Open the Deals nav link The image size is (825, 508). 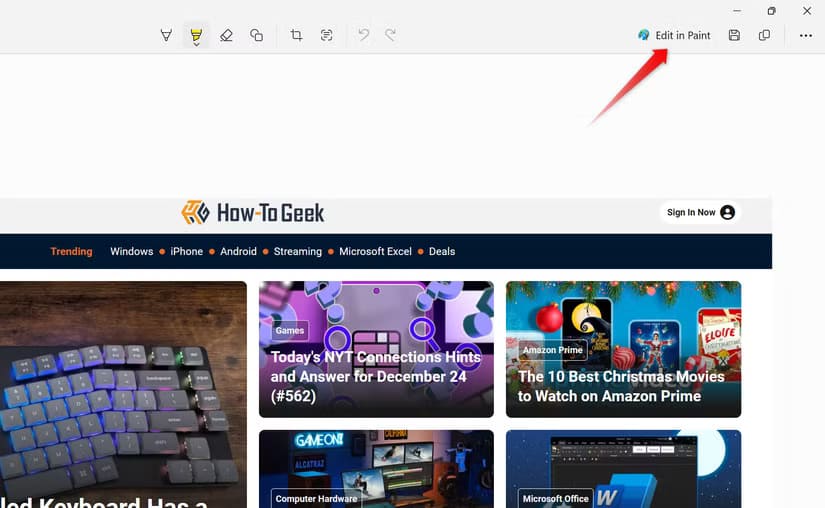point(442,251)
